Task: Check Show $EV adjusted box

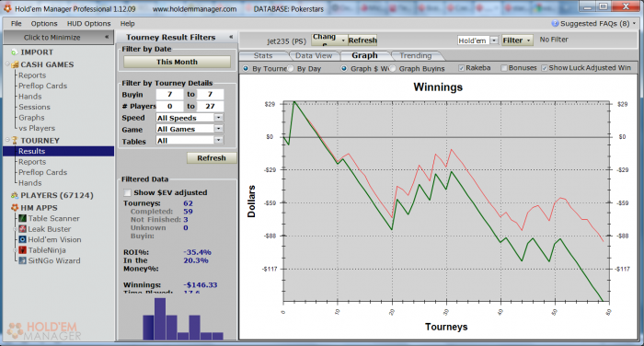Action: [127, 192]
